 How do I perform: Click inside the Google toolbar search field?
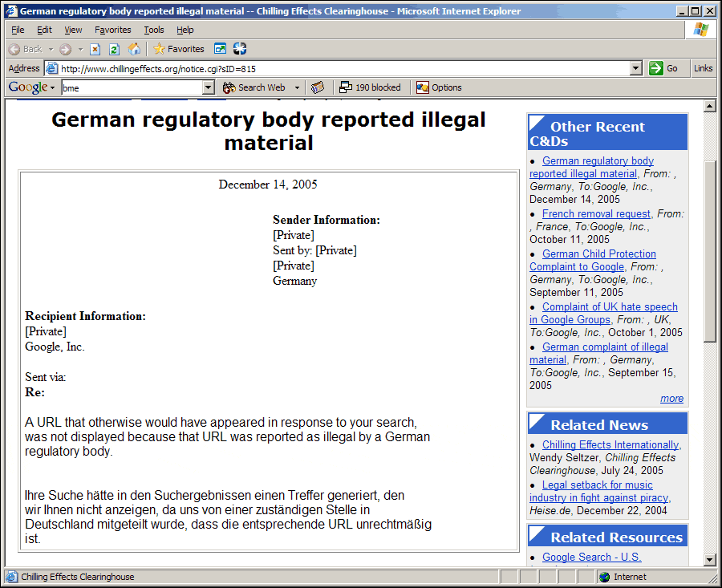[x=131, y=87]
